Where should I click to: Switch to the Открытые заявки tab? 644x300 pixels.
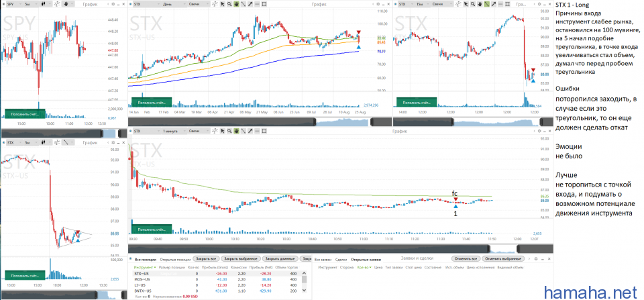tap(366, 259)
